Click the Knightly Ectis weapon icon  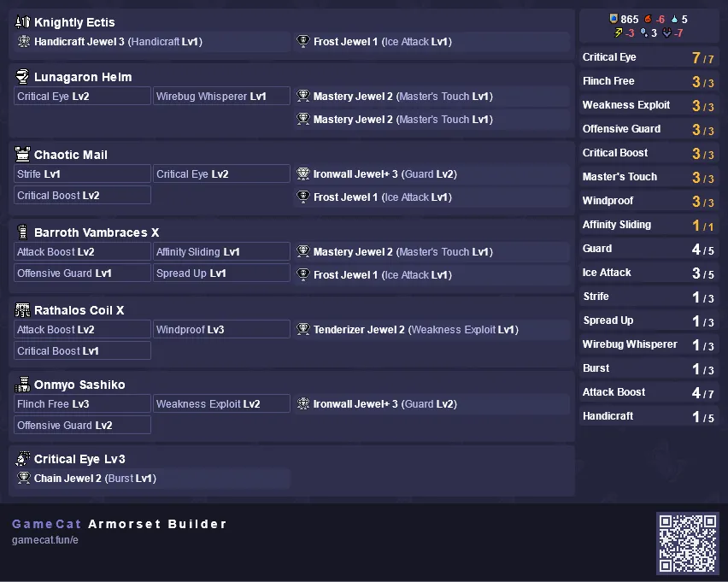22,22
